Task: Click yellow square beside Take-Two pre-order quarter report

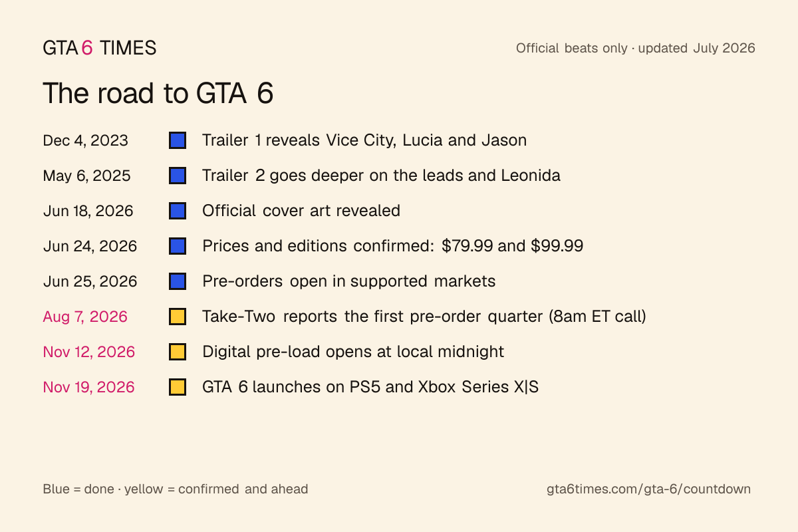Action: pyautogui.click(x=178, y=317)
